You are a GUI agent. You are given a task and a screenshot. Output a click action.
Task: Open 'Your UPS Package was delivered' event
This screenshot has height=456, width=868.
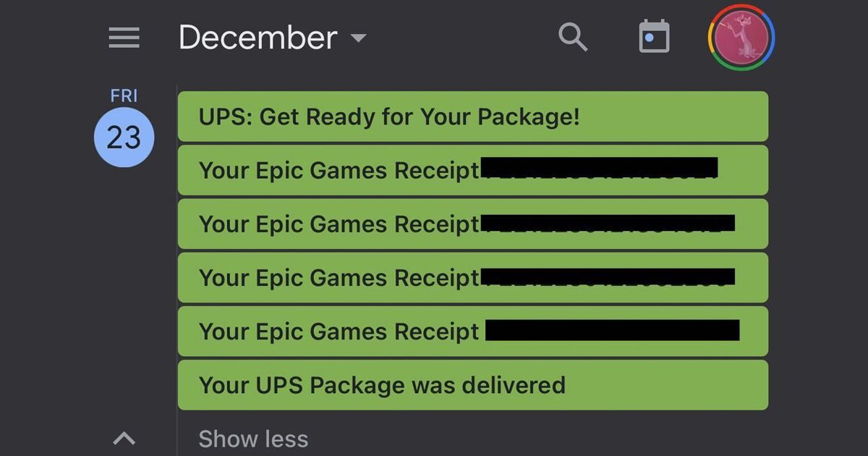click(x=473, y=384)
